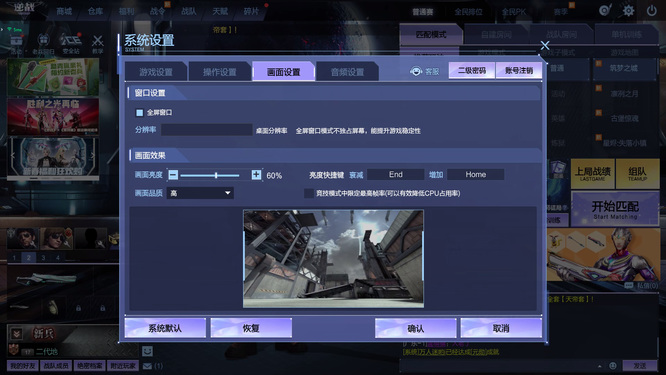Expand the chat channel arrow near 发送

(x=599, y=366)
